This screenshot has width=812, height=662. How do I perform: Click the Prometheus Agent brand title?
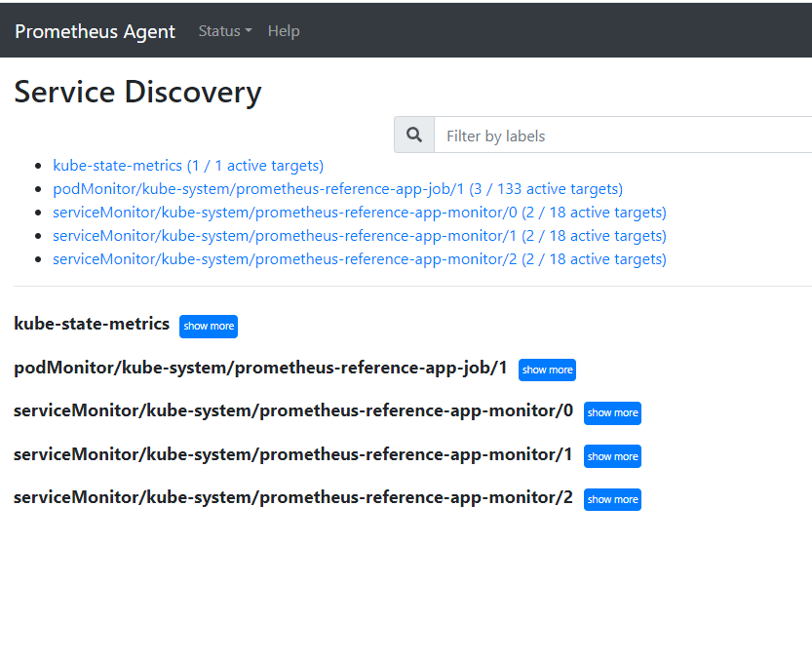point(95,31)
